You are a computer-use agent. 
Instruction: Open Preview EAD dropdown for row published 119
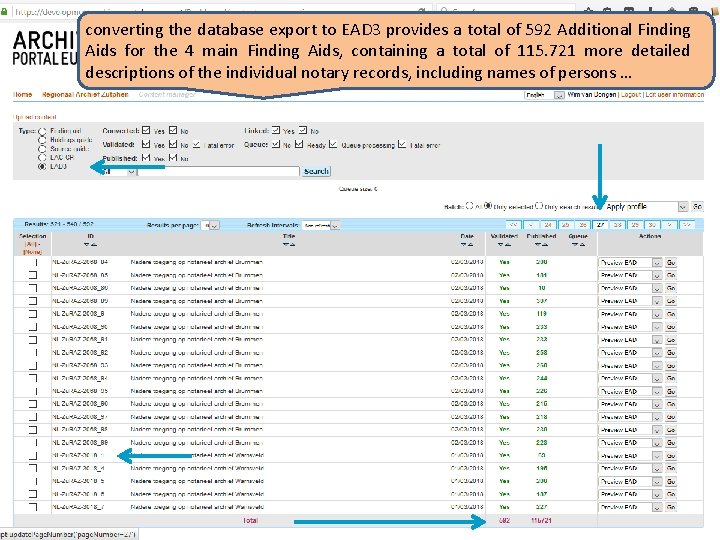point(630,314)
